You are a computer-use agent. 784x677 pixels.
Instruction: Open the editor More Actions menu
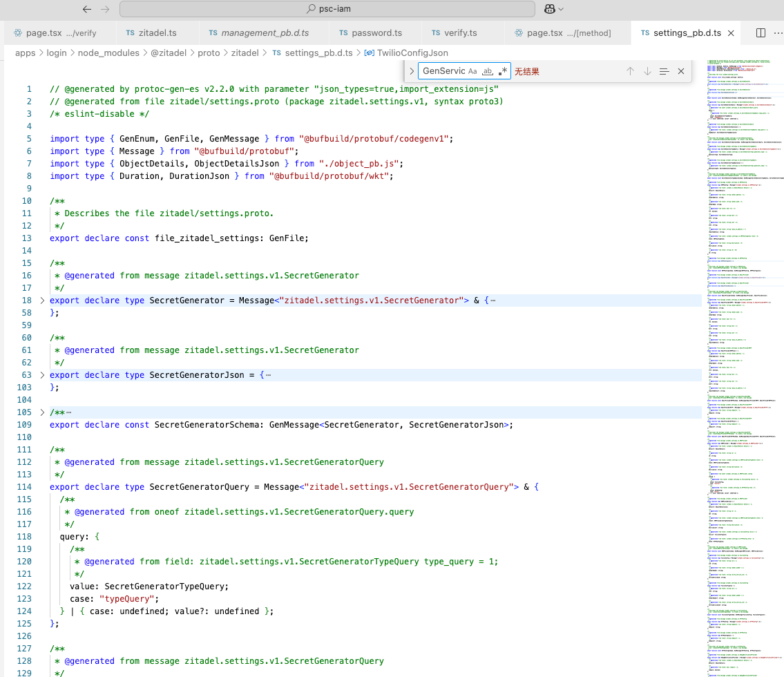(778, 33)
